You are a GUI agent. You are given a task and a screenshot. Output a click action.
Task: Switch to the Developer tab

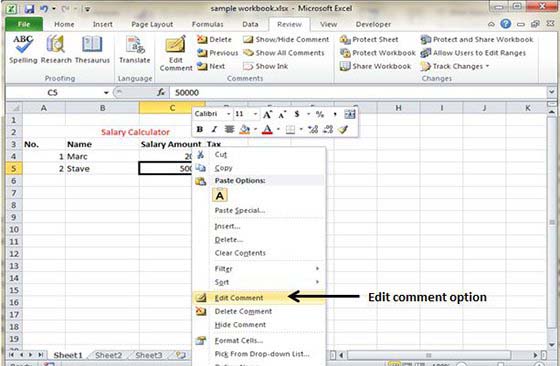coord(373,24)
